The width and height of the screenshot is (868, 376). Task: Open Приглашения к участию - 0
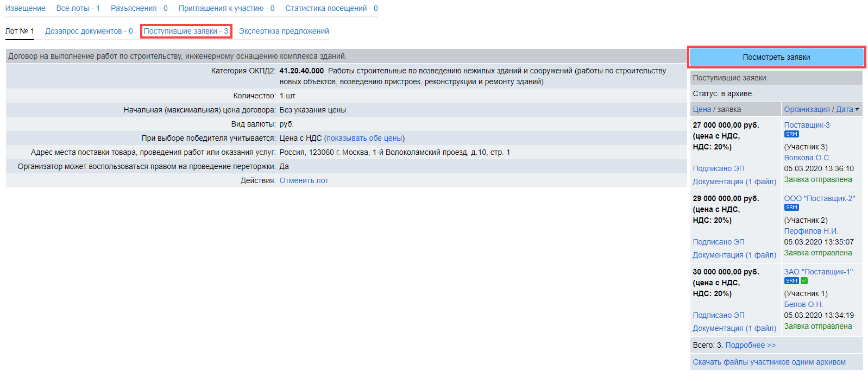tap(226, 8)
